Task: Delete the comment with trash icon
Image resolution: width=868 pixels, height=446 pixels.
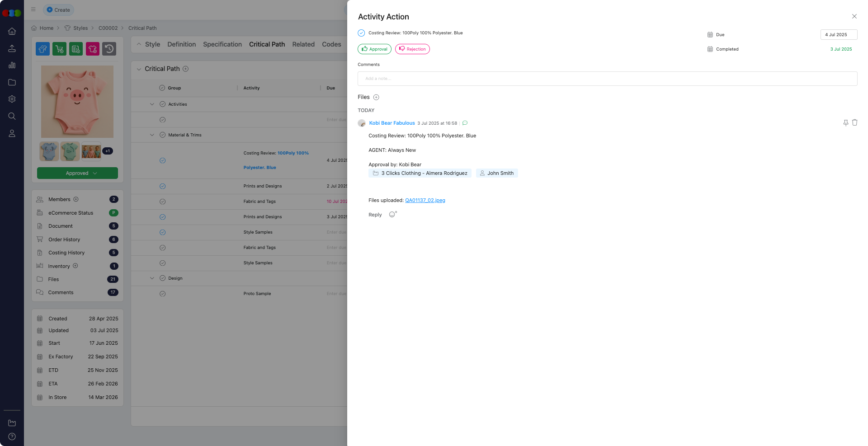Action: (x=854, y=122)
